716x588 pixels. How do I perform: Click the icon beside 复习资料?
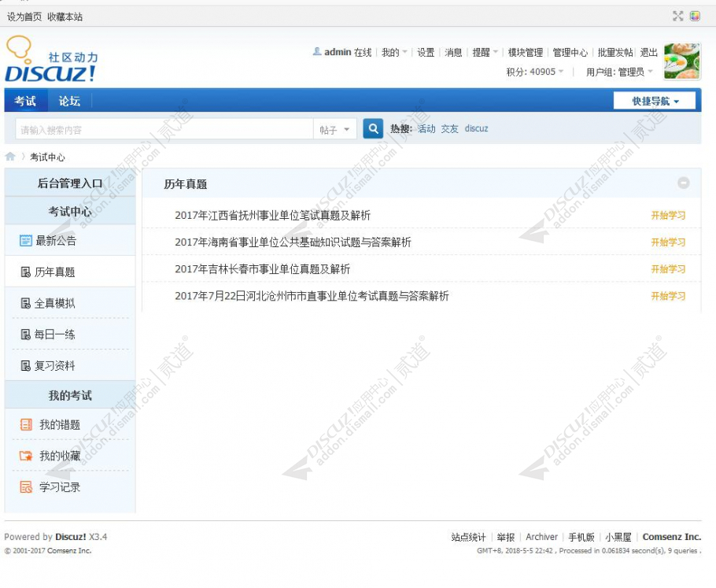click(x=26, y=365)
